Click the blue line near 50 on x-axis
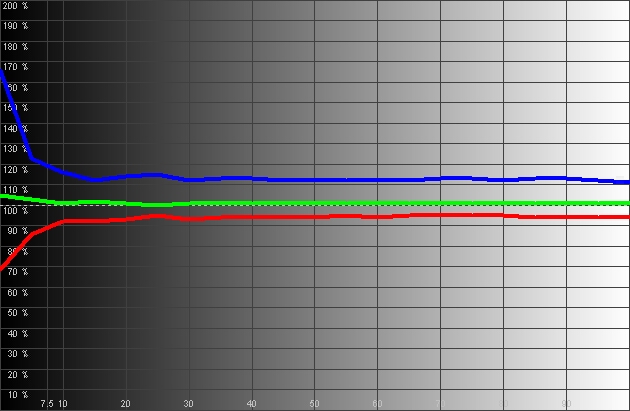Viewport: 630px width, 411px height. tap(315, 180)
